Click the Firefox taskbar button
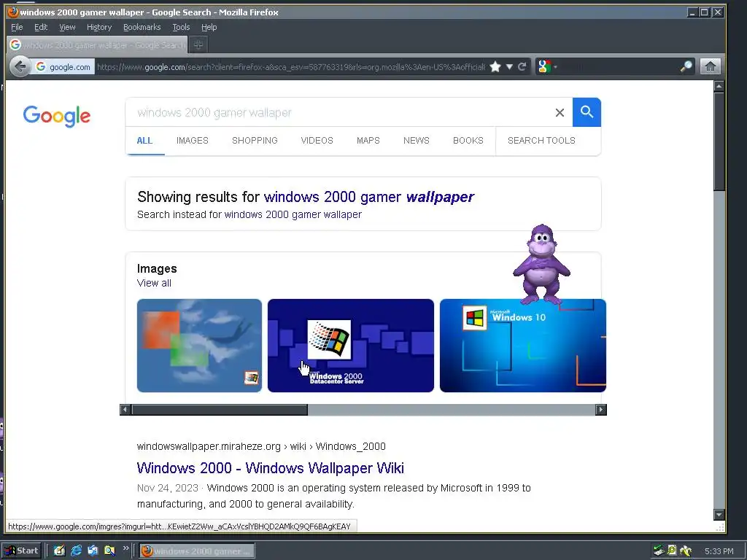The image size is (747, 560). 197,551
